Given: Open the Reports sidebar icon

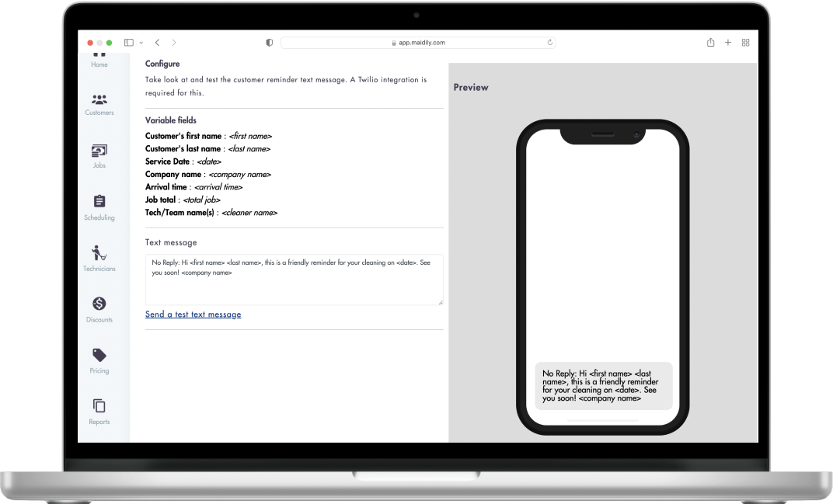Looking at the screenshot, I should click(x=99, y=406).
